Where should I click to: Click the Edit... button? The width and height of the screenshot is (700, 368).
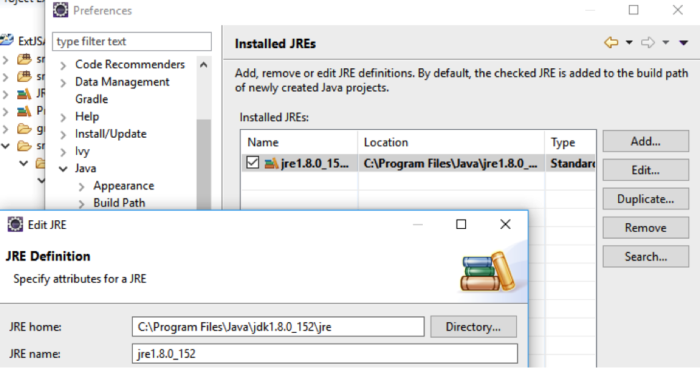[646, 170]
